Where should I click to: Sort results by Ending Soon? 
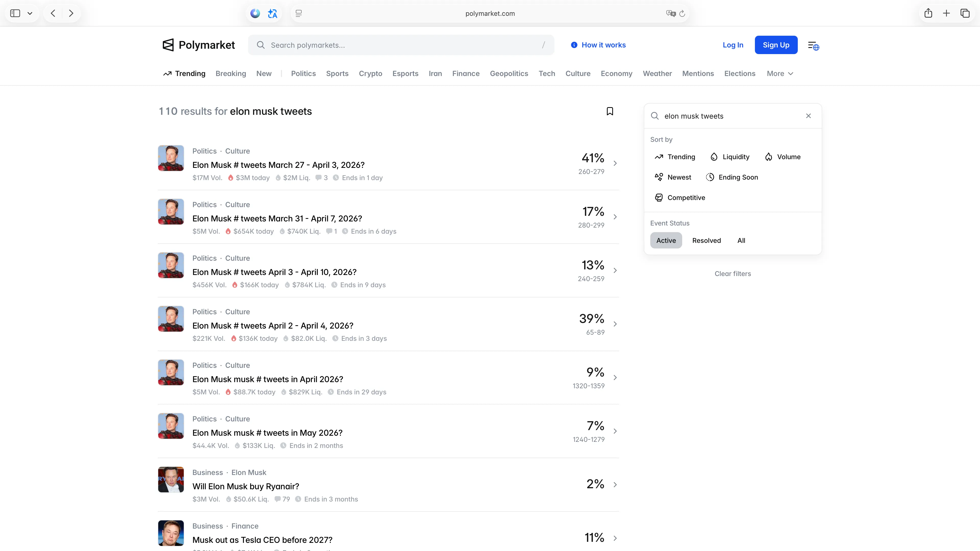coord(732,177)
